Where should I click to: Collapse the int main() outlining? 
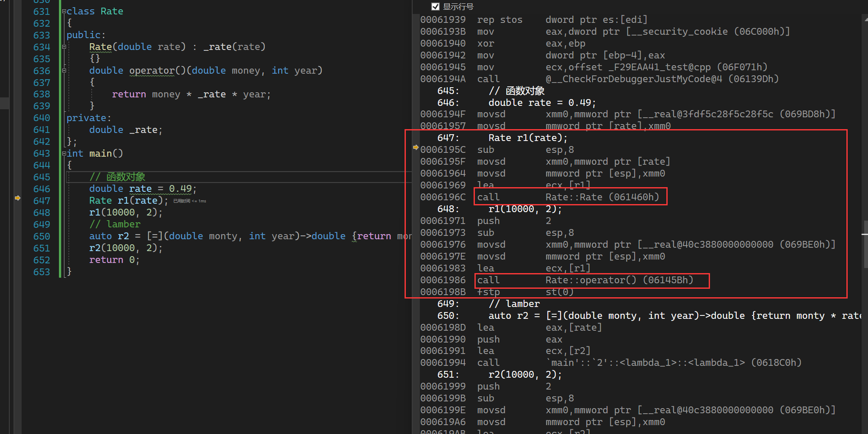[64, 154]
